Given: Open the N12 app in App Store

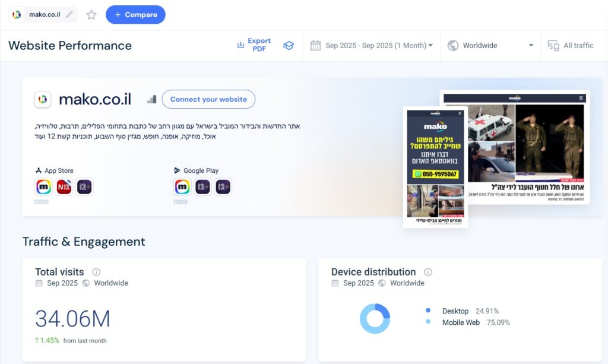Looking at the screenshot, I should point(64,187).
